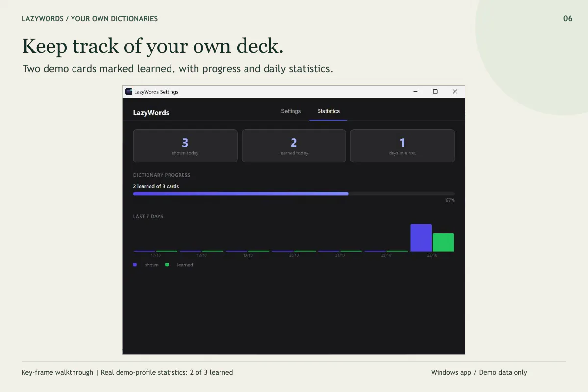Click the 20/10 date label on chart

pyautogui.click(x=294, y=255)
